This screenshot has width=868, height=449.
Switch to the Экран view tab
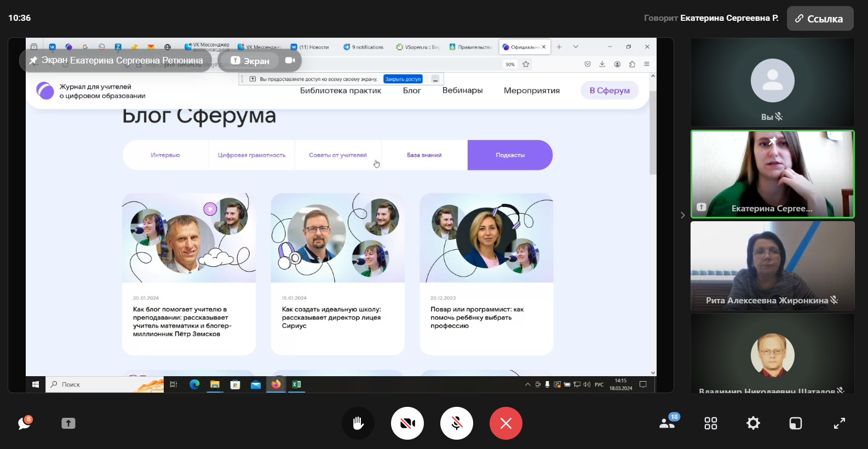click(x=250, y=61)
